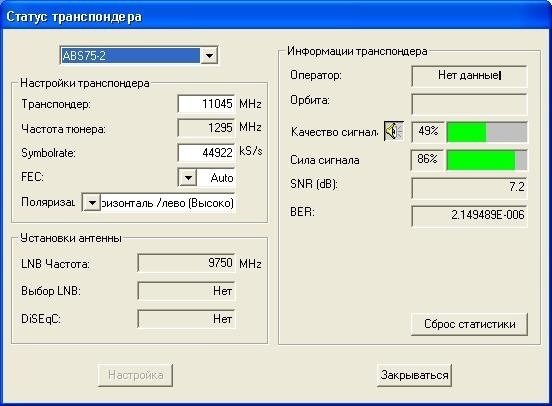Click the Сброс статистики button
This screenshot has width=552, height=406.
tap(470, 324)
